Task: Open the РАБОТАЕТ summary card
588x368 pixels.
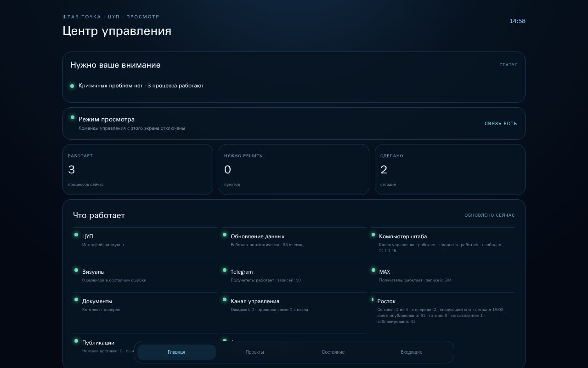Action: (x=138, y=169)
